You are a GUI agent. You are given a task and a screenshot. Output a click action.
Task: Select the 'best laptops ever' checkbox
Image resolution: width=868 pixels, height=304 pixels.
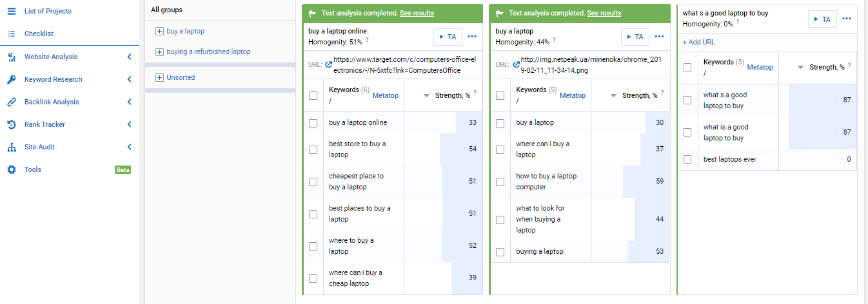(687, 159)
